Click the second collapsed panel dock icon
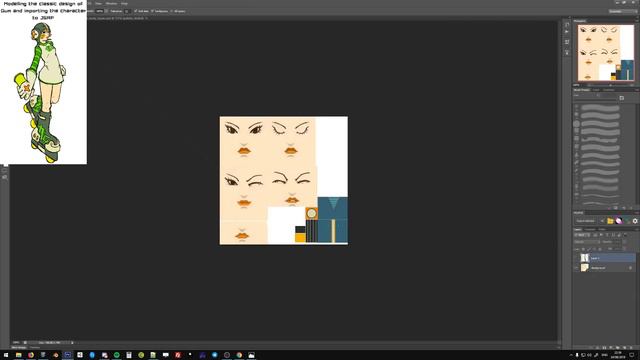This screenshot has width=640, height=360. 567,32
